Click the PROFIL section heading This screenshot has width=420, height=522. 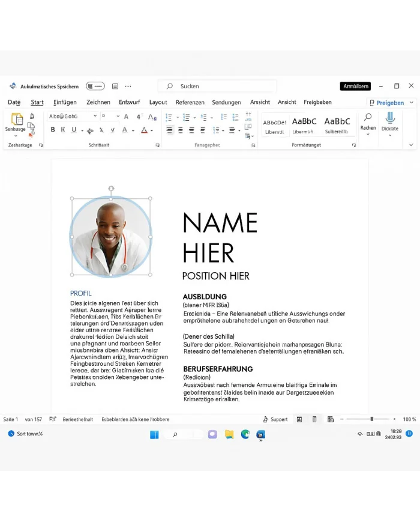(80, 293)
